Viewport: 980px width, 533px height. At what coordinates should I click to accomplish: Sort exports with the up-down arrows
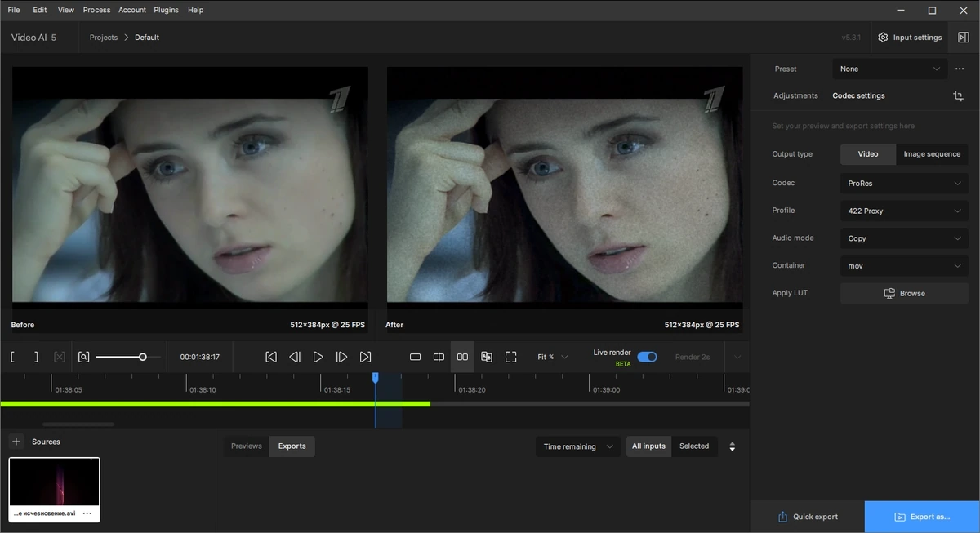tap(733, 446)
